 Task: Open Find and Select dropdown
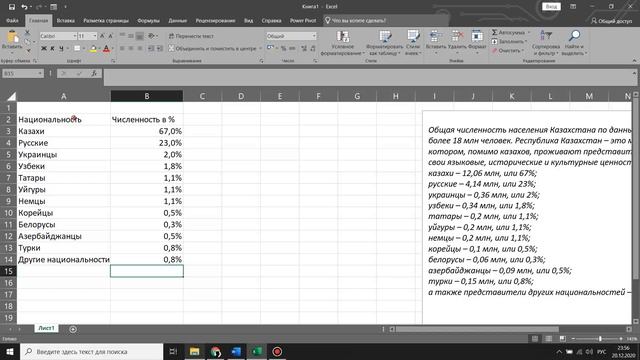[x=574, y=42]
